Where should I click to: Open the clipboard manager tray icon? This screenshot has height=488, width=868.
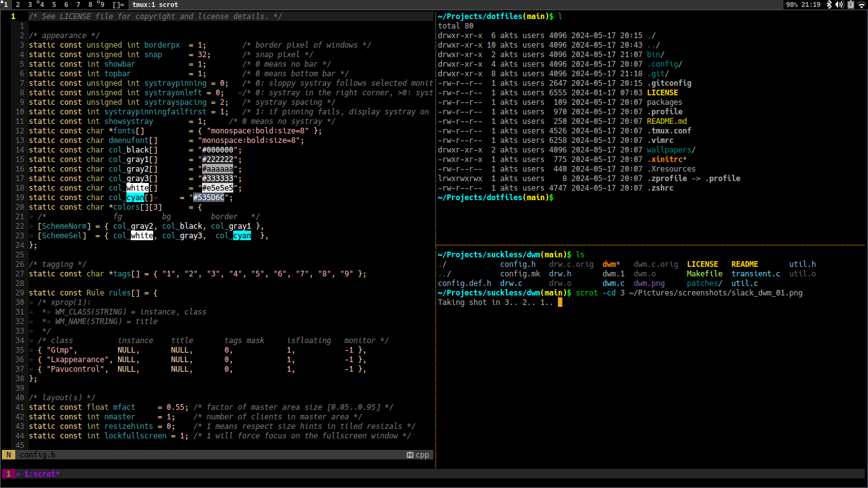[x=850, y=4]
